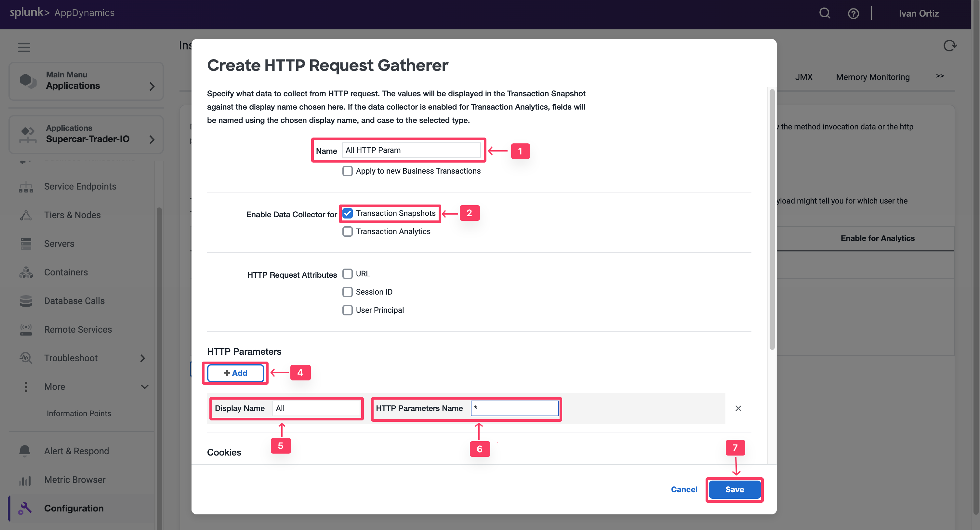Screen dimensions: 980x530
Task: Expand the Troubleshoot sidebar section
Action: tap(142, 358)
